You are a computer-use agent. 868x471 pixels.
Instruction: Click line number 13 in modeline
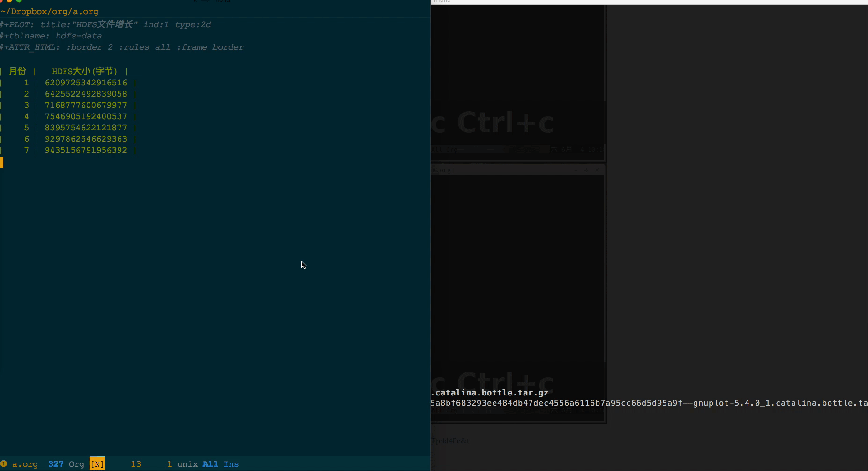[136, 464]
